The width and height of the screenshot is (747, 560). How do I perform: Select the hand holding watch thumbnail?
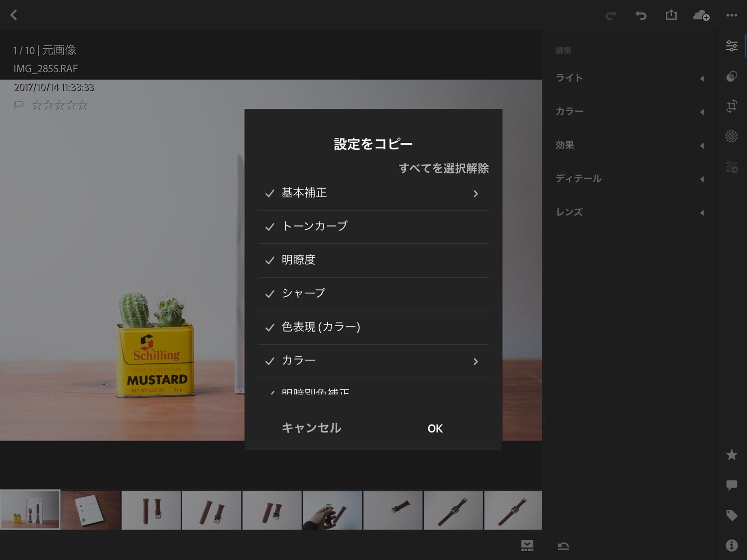pos(332,510)
